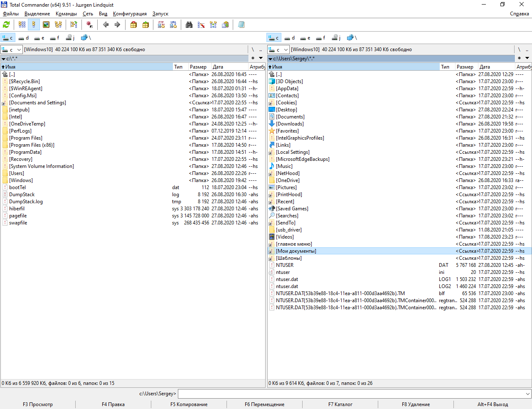Viewport: 532px width, 409px height.
Task: Click into the command line input field
Action: 351,394
